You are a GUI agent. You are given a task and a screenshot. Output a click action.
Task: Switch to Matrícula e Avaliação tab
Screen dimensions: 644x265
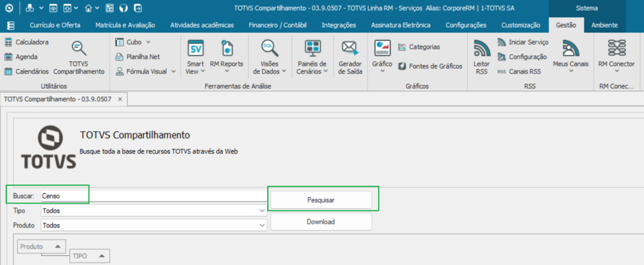click(x=125, y=25)
